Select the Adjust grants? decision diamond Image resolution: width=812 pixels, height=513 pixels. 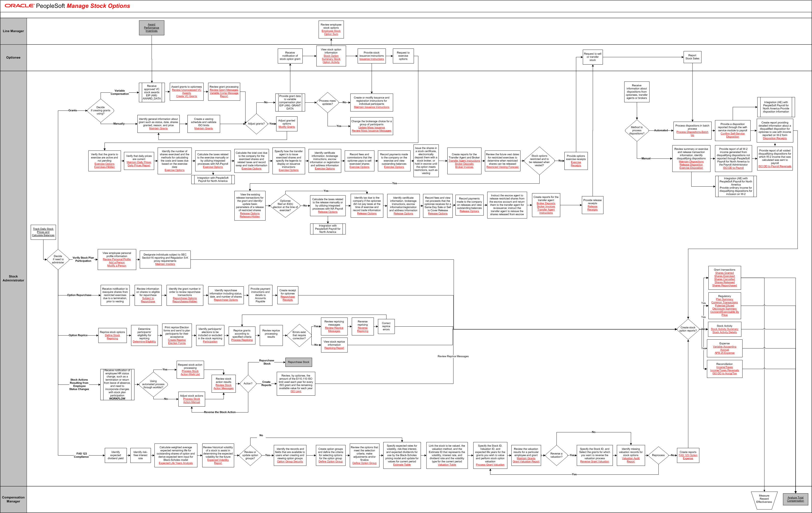click(256, 124)
